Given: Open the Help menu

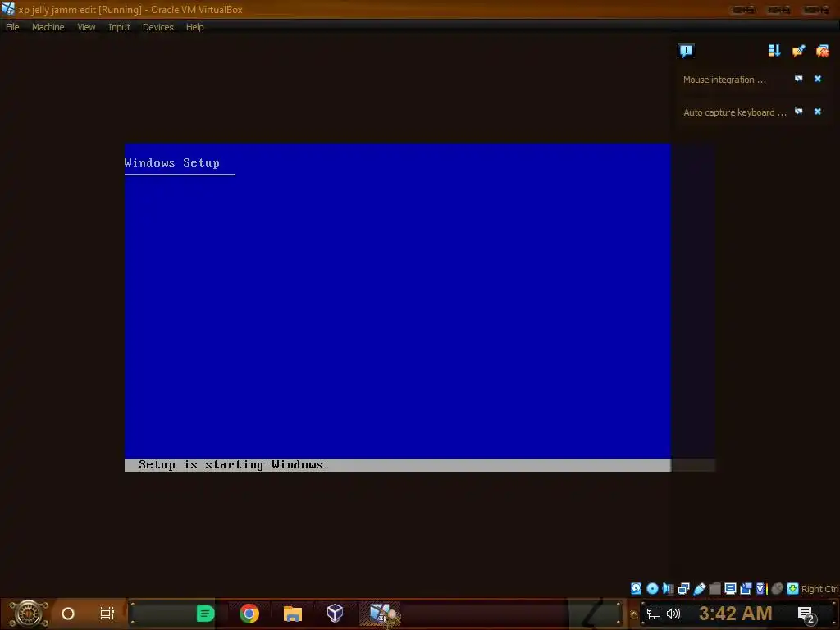Looking at the screenshot, I should tap(194, 27).
